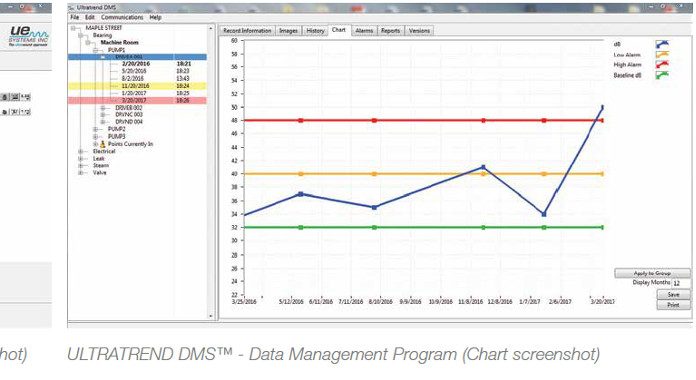Collapse the MAPLE STREET root node
The width and height of the screenshot is (696, 380).
(x=73, y=28)
